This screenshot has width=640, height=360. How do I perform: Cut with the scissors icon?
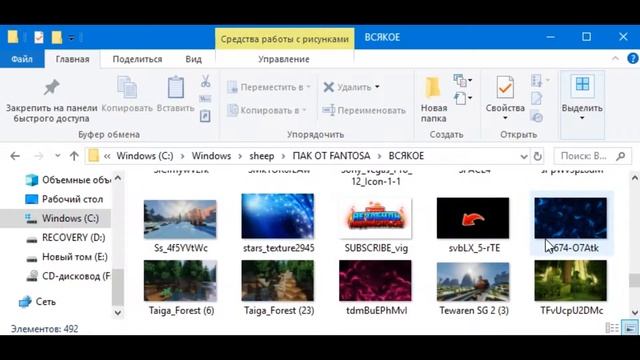[x=205, y=81]
